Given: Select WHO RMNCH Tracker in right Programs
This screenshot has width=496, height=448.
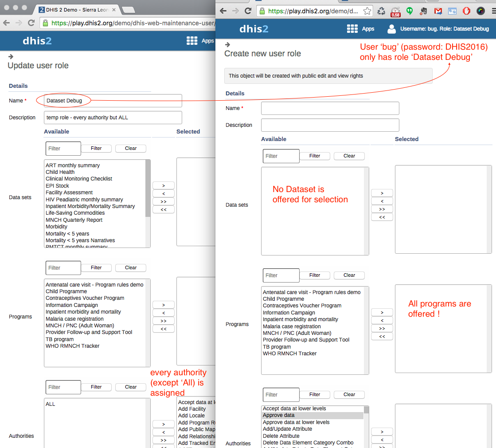Looking at the screenshot, I should [289, 354].
